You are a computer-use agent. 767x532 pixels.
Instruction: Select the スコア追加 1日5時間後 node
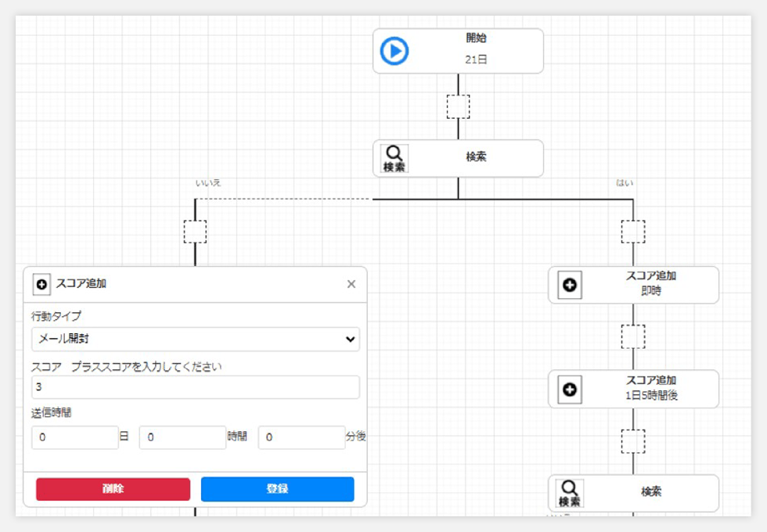click(x=633, y=390)
